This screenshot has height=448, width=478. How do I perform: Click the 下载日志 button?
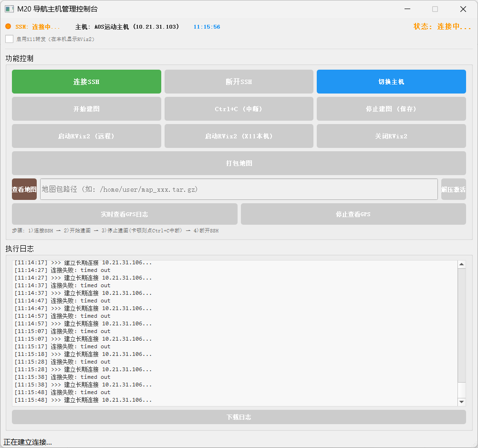[x=239, y=417]
